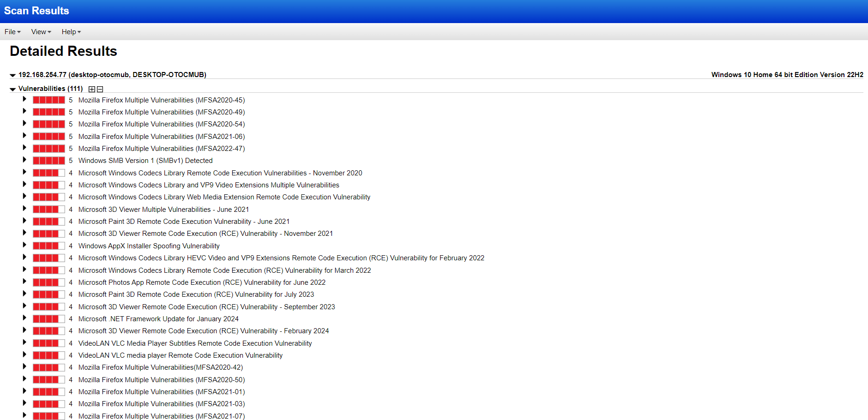868x420 pixels.
Task: Expand the MFSA2021-07 Firefox vulnerability row
Action: pyautogui.click(x=24, y=415)
